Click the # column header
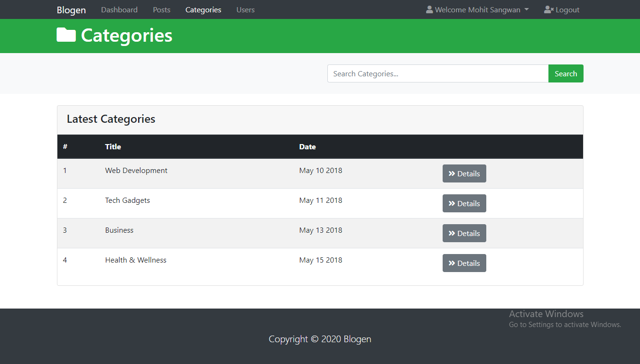 tap(65, 146)
